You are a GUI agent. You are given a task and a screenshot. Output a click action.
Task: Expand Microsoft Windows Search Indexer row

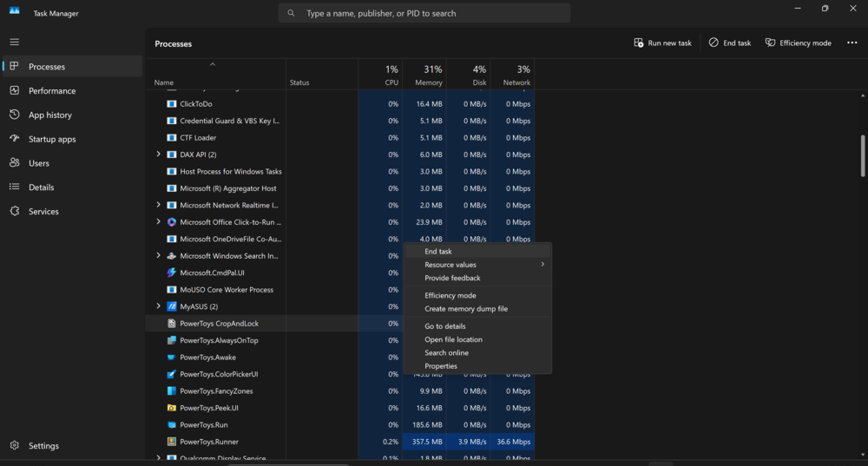click(x=158, y=256)
